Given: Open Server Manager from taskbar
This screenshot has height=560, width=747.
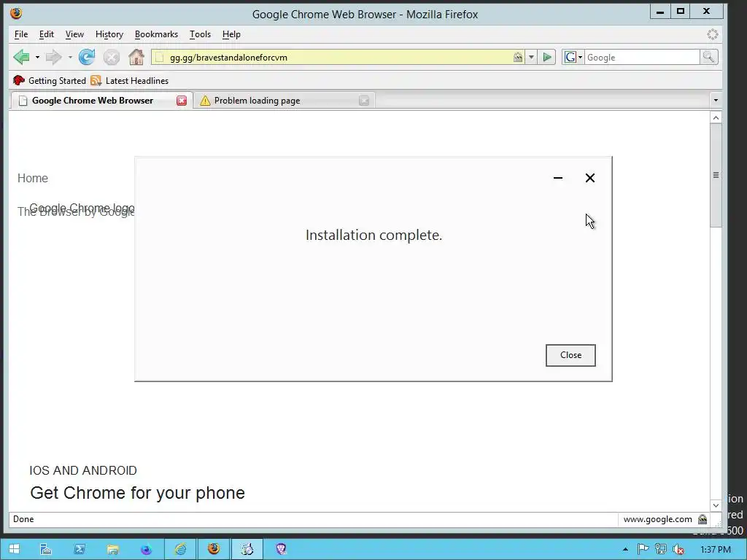Looking at the screenshot, I should click(46, 550).
